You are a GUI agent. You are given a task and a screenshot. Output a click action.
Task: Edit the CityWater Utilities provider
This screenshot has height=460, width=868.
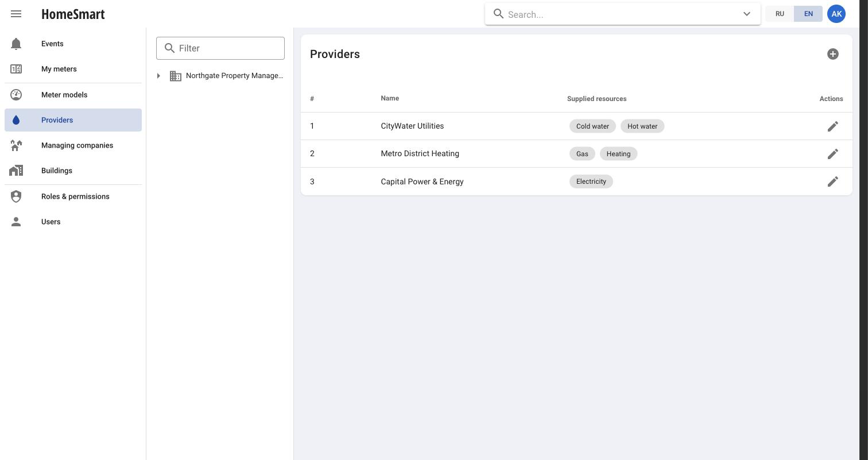(833, 126)
